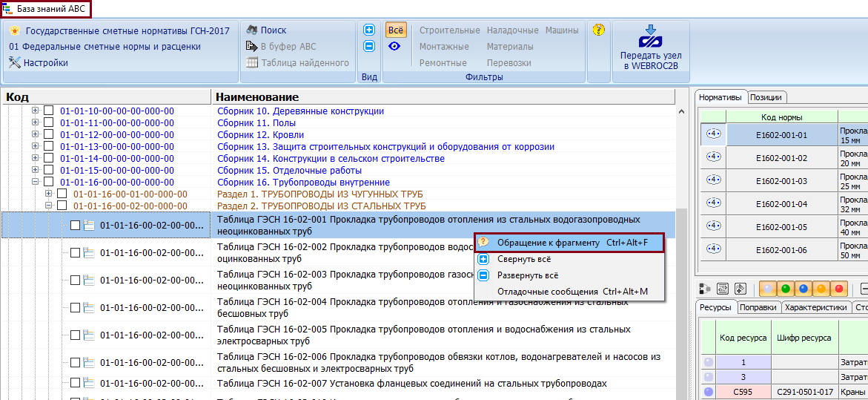Toggle the red ball color filter
The height and width of the screenshot is (400, 868).
click(838, 289)
